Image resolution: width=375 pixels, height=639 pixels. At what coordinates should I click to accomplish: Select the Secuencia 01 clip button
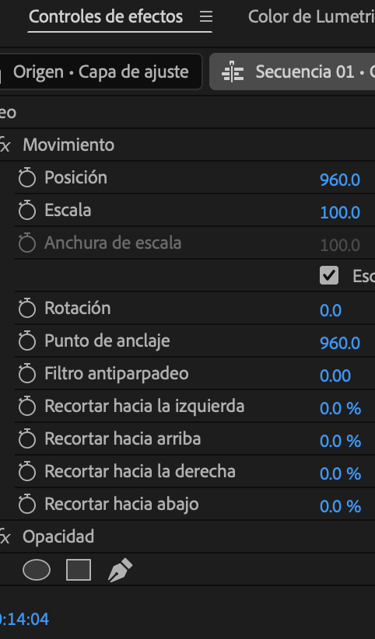[x=292, y=72]
